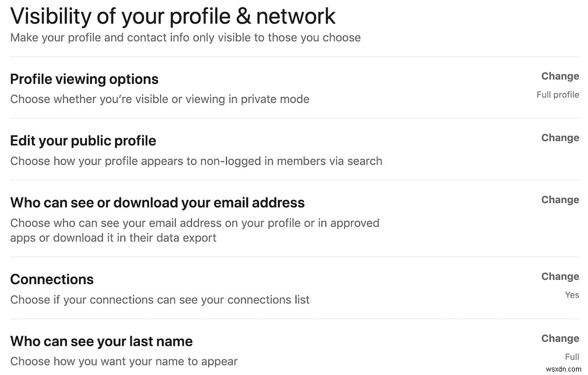Click the Visibility of your profile & network title
This screenshot has width=588, height=375.
(173, 16)
